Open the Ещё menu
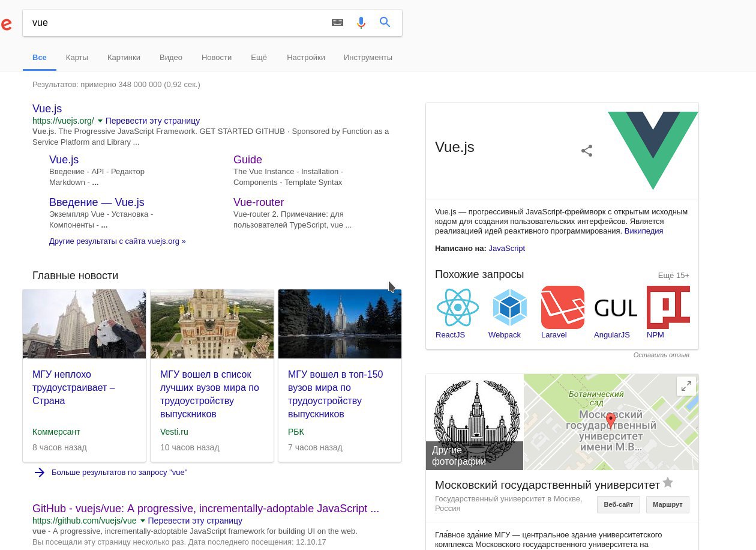Viewport: 756px width, 550px height. [x=259, y=58]
